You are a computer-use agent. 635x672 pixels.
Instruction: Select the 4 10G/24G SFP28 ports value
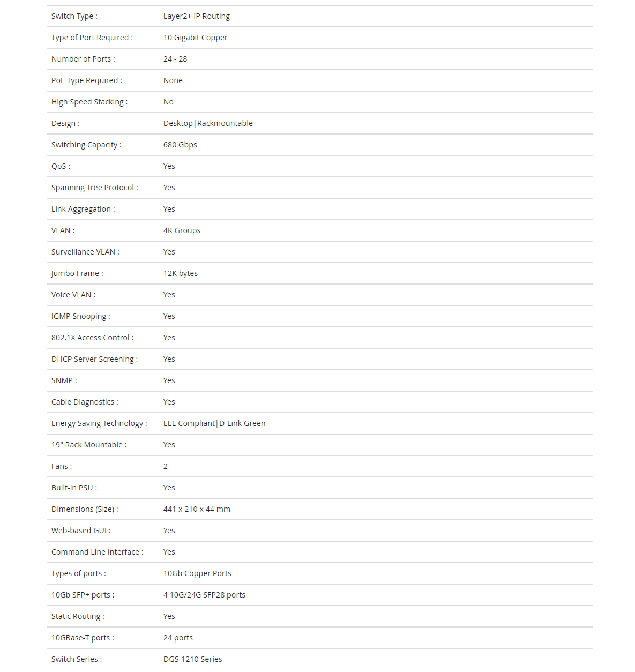(204, 595)
